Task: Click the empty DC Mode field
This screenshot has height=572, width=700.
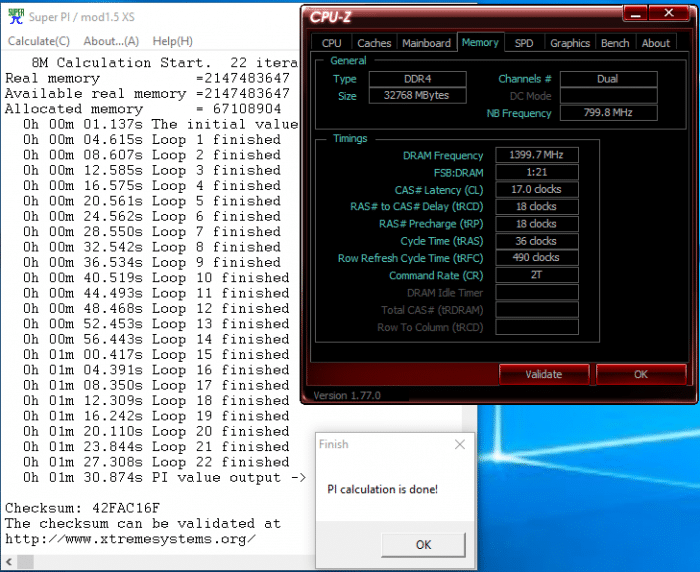Action: (x=608, y=96)
